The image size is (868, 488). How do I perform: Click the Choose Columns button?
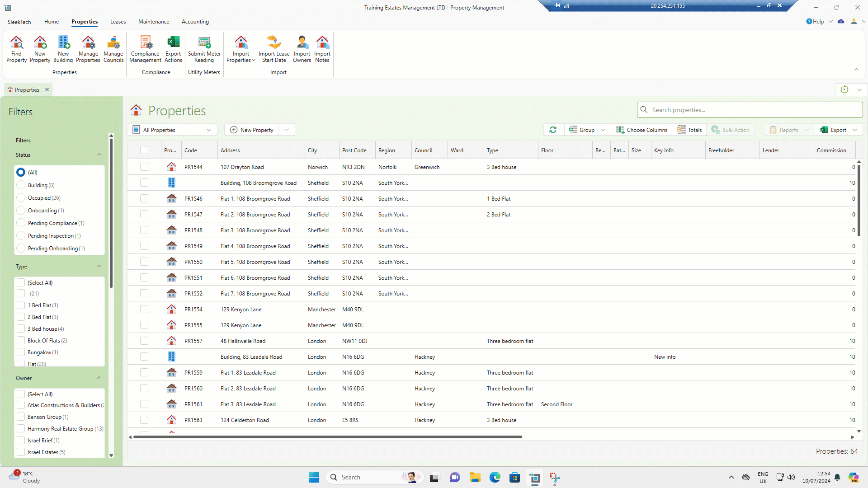642,130
